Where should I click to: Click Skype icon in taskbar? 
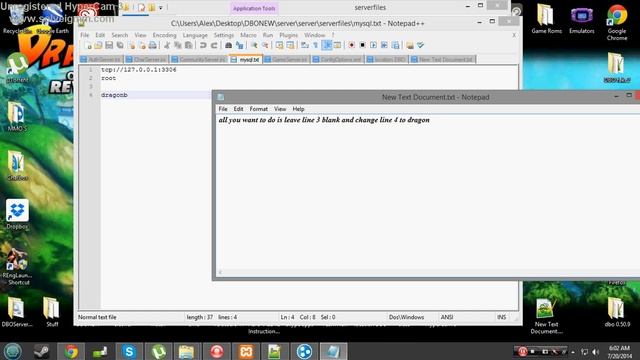pyautogui.click(x=129, y=351)
